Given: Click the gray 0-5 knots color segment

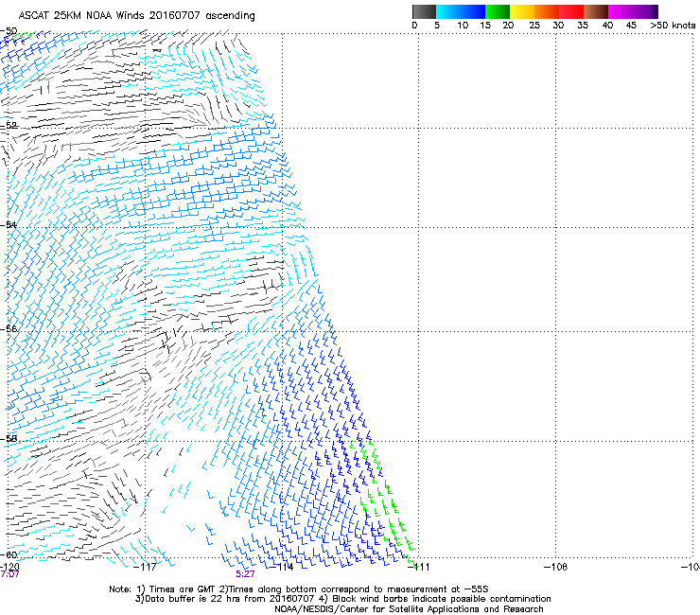Looking at the screenshot, I should click(424, 11).
